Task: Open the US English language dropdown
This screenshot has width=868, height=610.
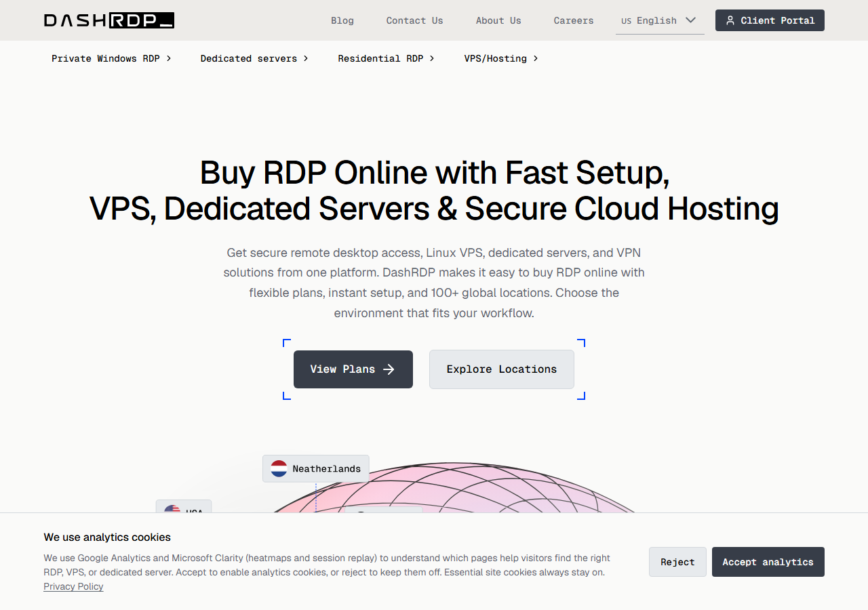Action: click(660, 20)
